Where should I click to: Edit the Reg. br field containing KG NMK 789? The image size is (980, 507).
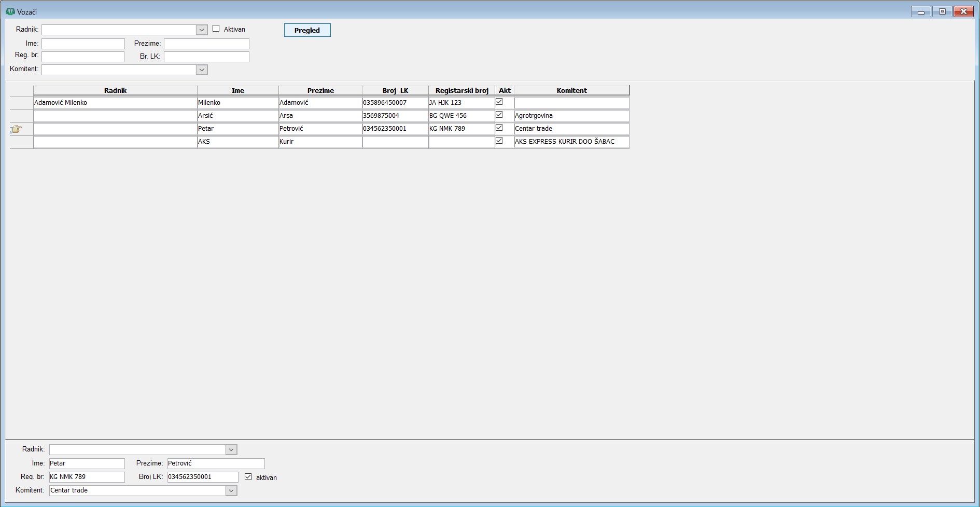point(87,477)
